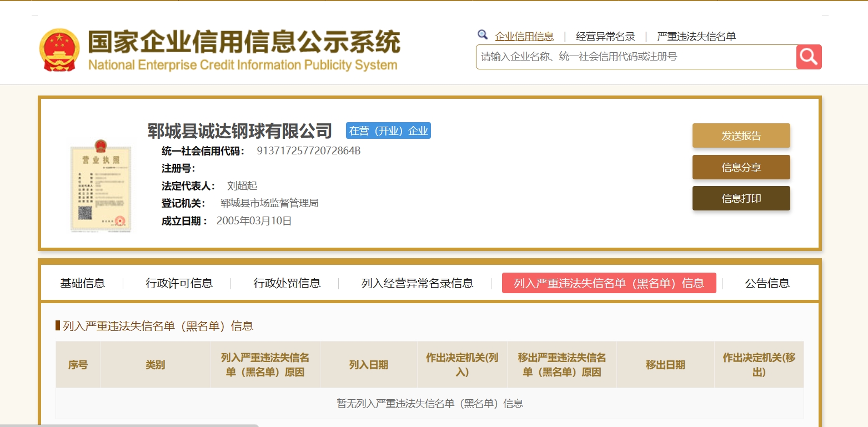The height and width of the screenshot is (427, 868).
Task: Open the 行政处罚信息 tab
Action: click(x=287, y=283)
